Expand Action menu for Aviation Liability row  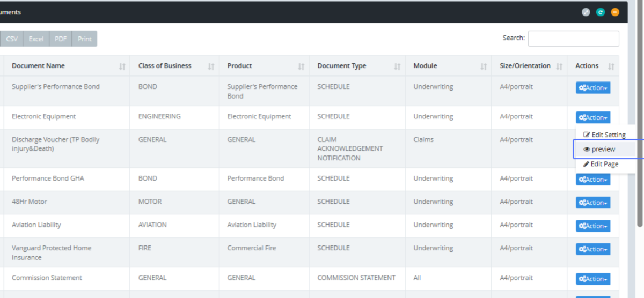click(x=592, y=226)
